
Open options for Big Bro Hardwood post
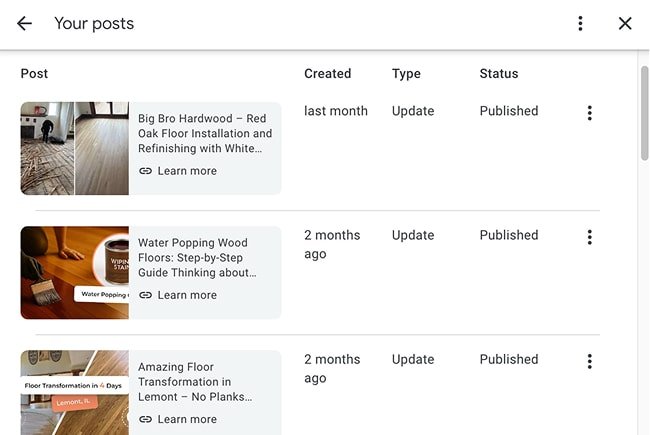pos(589,113)
